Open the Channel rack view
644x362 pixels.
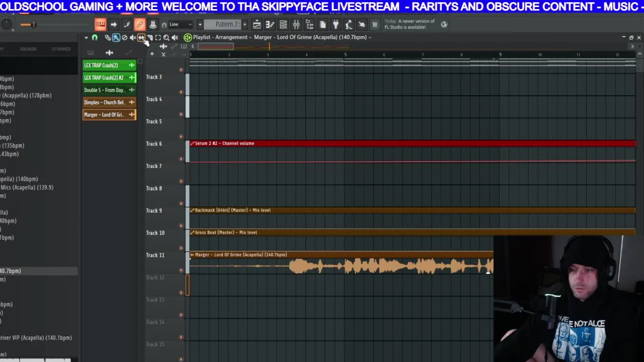pos(283,24)
